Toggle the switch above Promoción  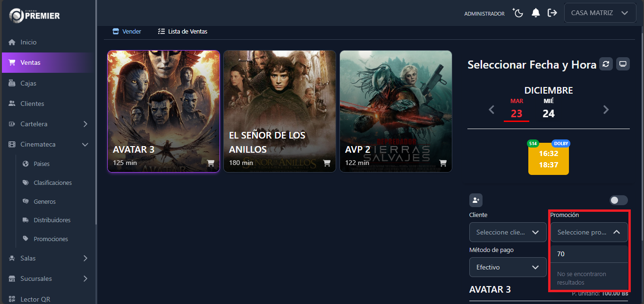619,200
